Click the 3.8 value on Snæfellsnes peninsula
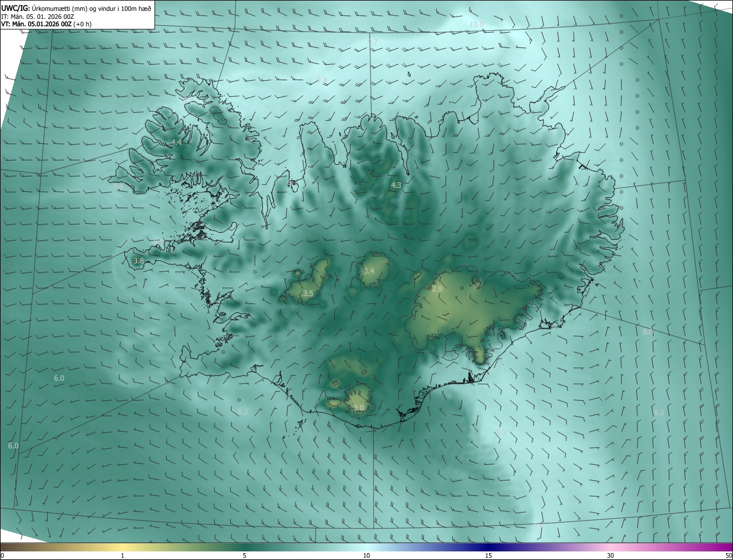This screenshot has height=560, width=733. click(x=139, y=261)
